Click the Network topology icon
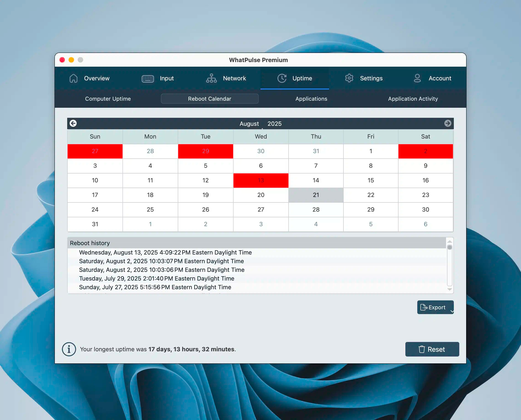 pos(211,78)
